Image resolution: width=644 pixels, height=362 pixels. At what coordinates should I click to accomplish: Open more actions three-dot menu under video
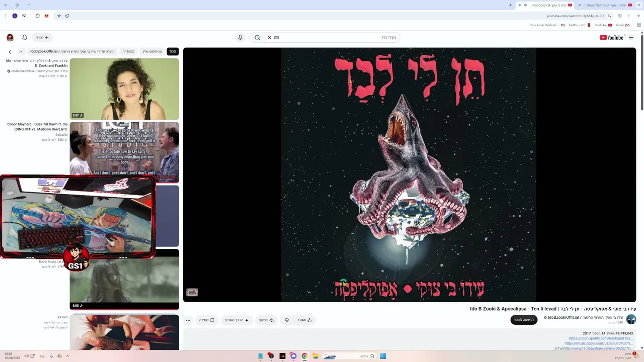pos(188,320)
